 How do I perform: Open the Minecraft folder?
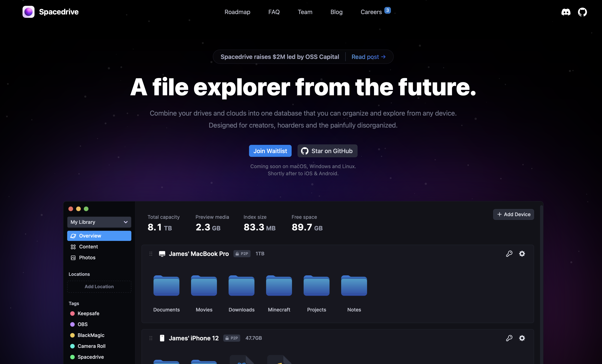tap(279, 286)
